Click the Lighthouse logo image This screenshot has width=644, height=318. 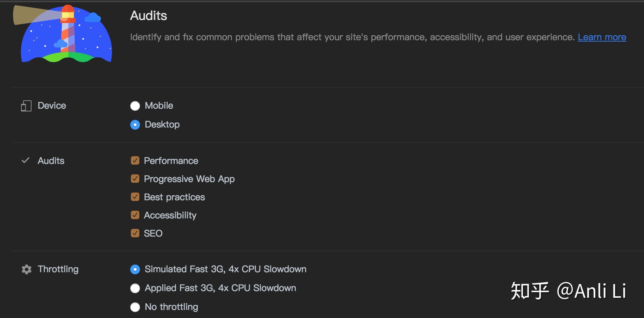tap(63, 34)
